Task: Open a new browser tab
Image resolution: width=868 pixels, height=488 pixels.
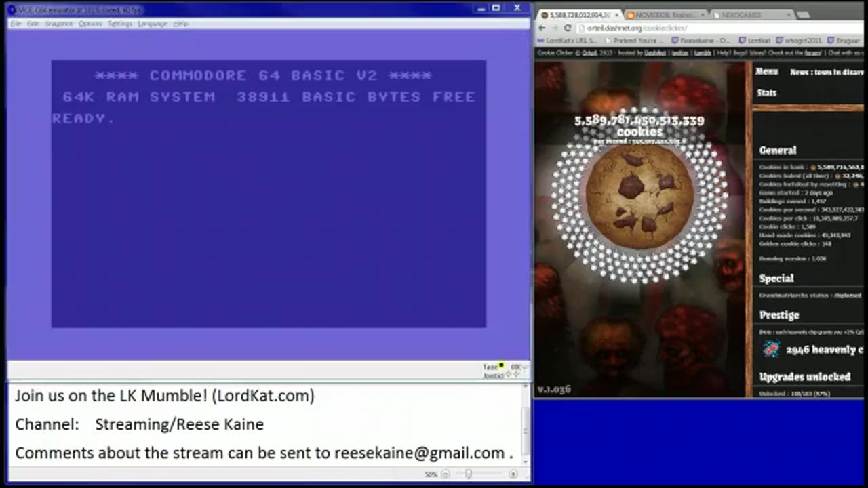Action: click(804, 14)
